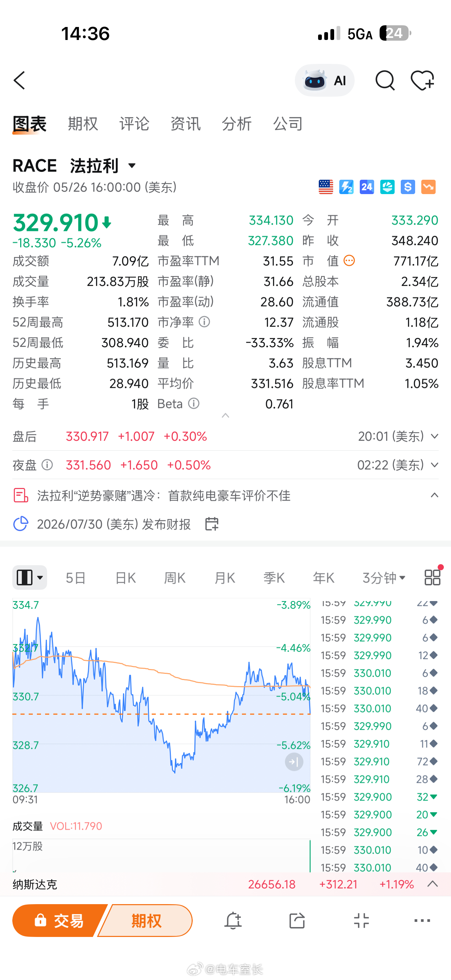
Task: Open the 3分钟 interval dropdown
Action: pyautogui.click(x=384, y=578)
